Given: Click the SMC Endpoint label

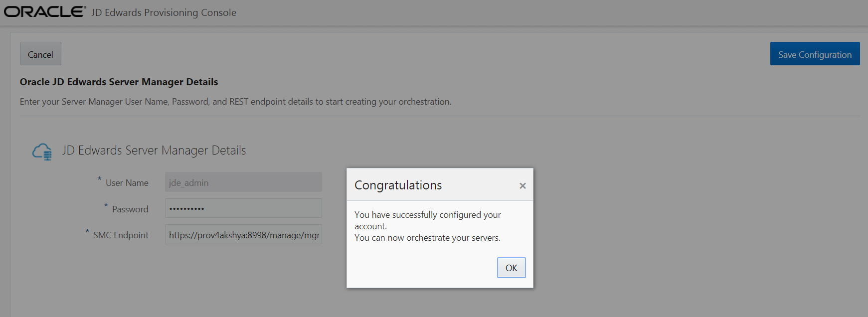Looking at the screenshot, I should pos(121,235).
